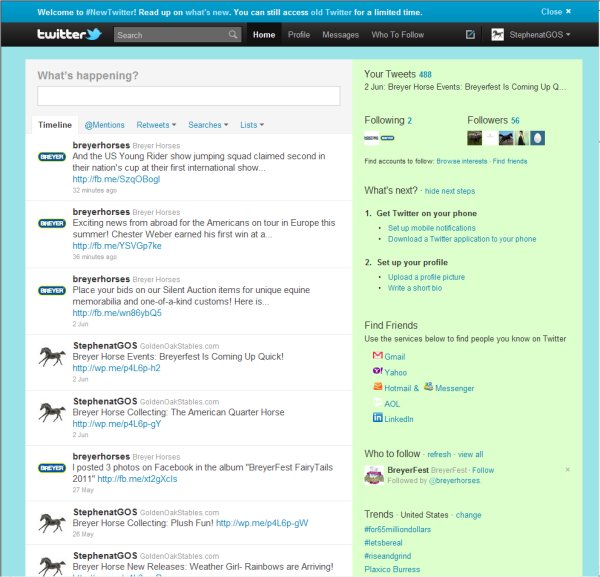Click the search magnifier icon
This screenshot has height=577, width=600.
pyautogui.click(x=233, y=35)
